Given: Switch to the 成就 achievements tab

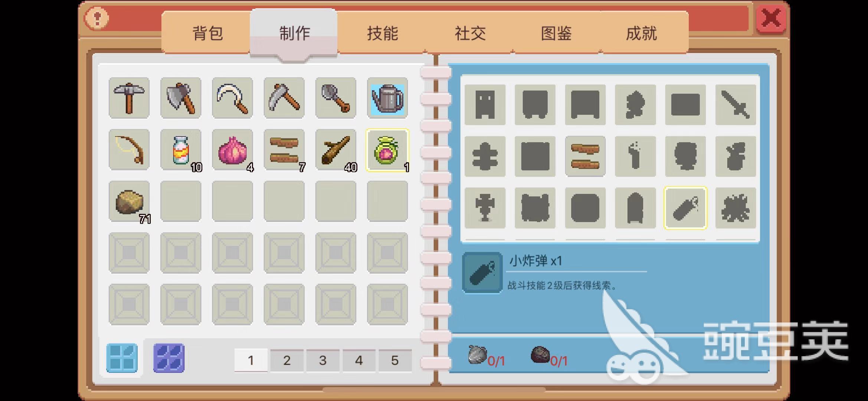Looking at the screenshot, I should 641,33.
